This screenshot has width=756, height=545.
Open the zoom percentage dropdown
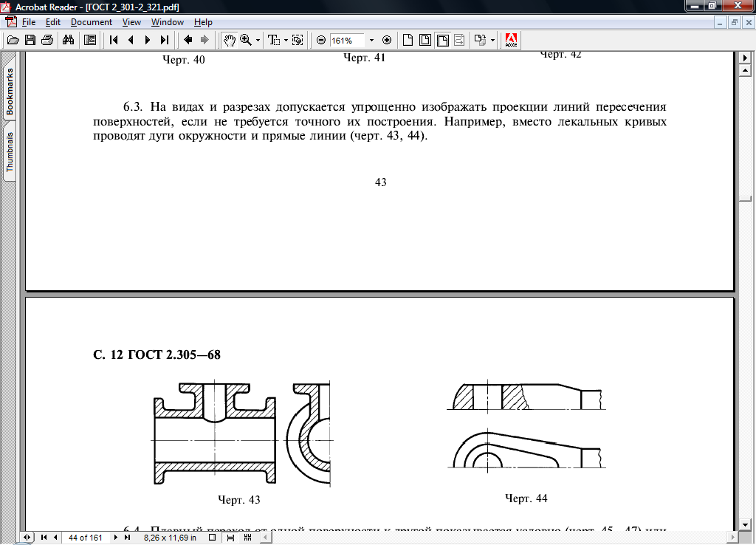point(371,41)
